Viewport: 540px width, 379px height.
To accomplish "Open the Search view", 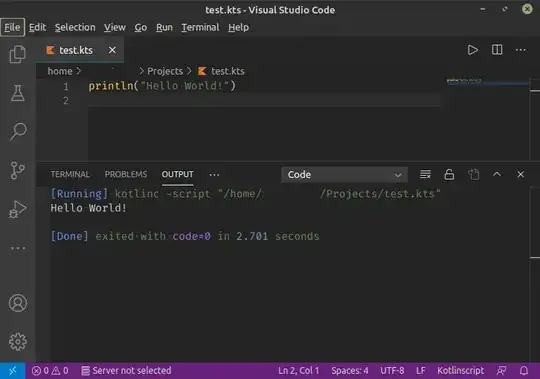I will (18, 131).
